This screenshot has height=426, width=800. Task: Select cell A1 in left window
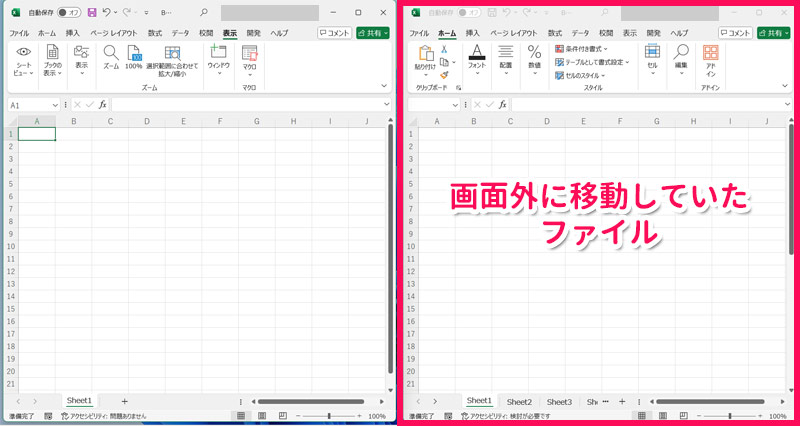tap(37, 134)
